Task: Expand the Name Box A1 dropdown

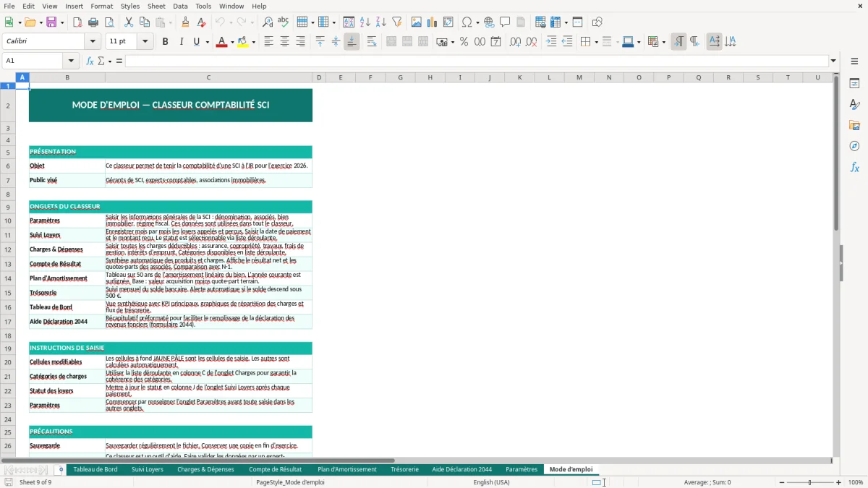Action: (x=71, y=61)
